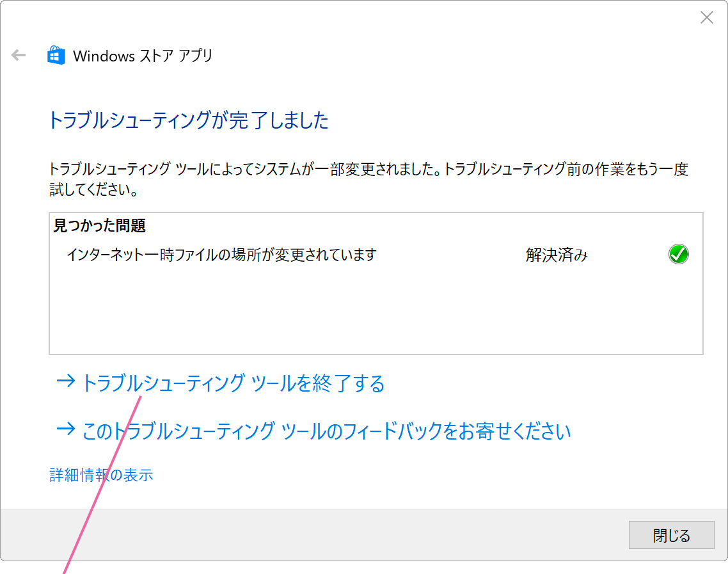Click the Windows ストア アプリ title text
Image resolution: width=728 pixels, height=574 pixels.
(143, 56)
